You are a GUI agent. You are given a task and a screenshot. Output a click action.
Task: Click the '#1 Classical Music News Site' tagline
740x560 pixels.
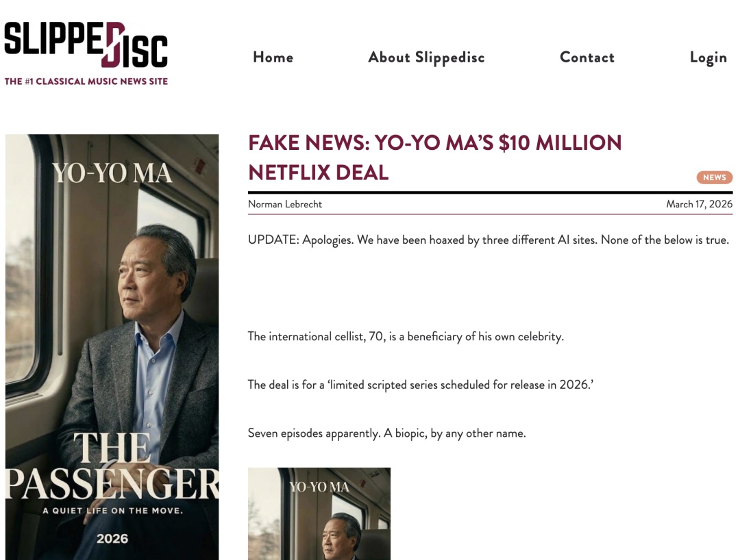[86, 81]
